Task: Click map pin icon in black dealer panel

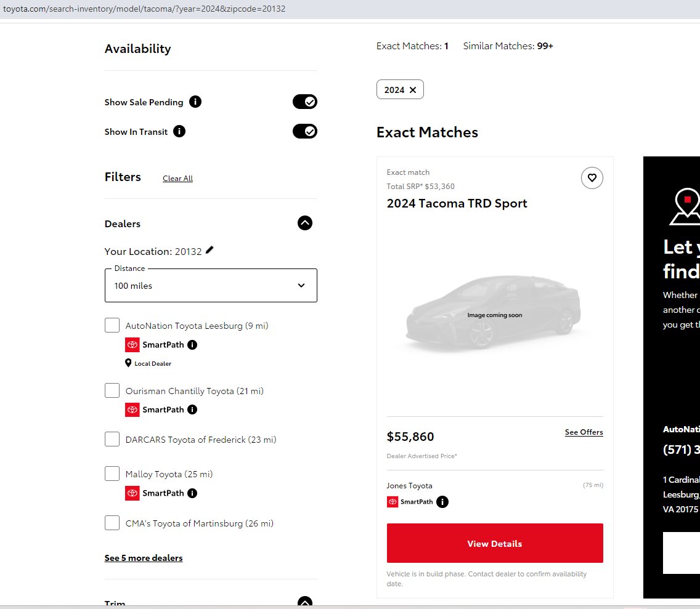Action: (685, 206)
